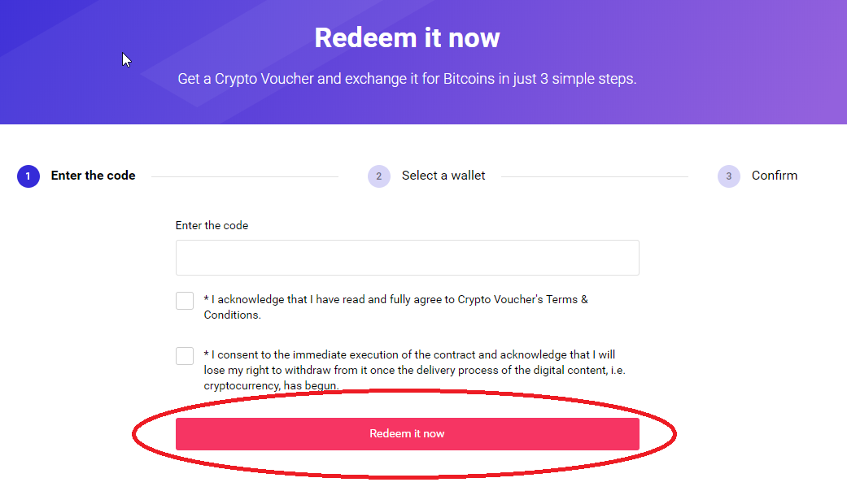Screen dimensions: 847x504
Task: Enable the immediate execution consent checkbox
Action: 185,356
